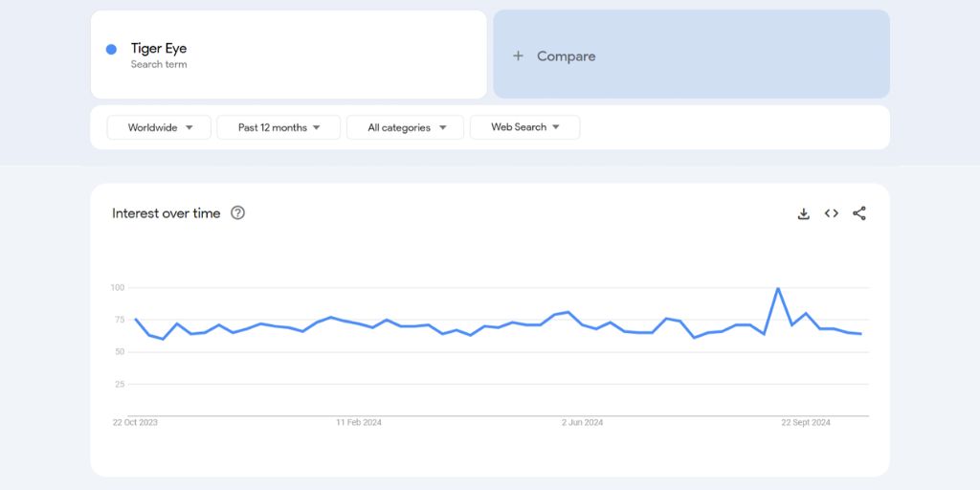Viewport: 980px width, 490px height.
Task: Download the Interest over time CSV
Action: coord(804,213)
